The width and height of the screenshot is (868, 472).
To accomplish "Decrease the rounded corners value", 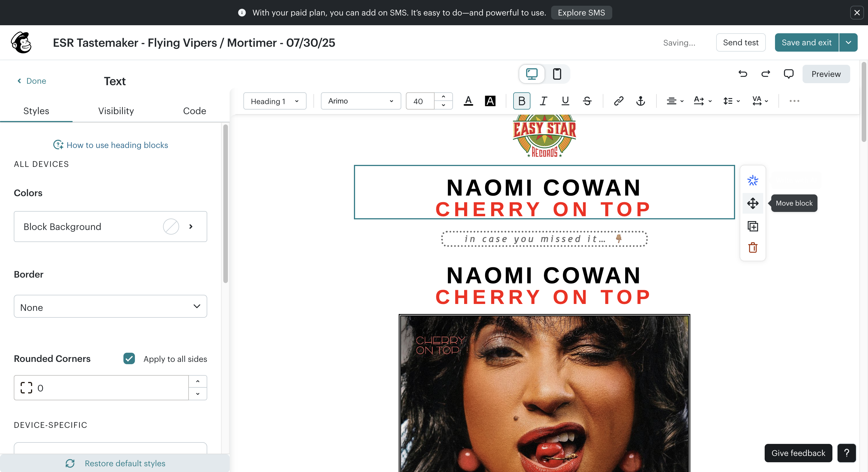I will pos(197,394).
